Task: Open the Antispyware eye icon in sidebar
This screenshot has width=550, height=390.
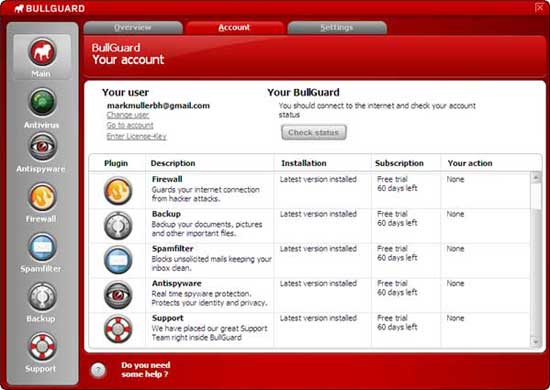Action: pyautogui.click(x=42, y=146)
